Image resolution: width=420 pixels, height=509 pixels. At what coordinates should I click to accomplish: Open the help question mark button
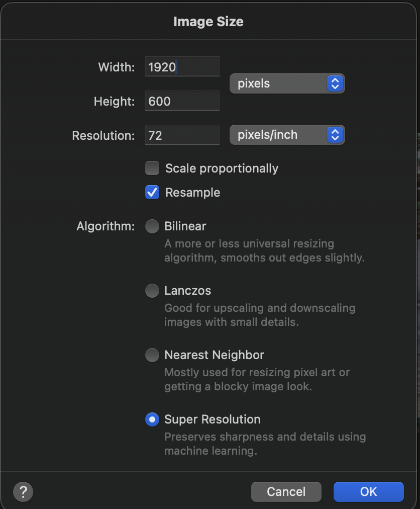click(x=23, y=492)
